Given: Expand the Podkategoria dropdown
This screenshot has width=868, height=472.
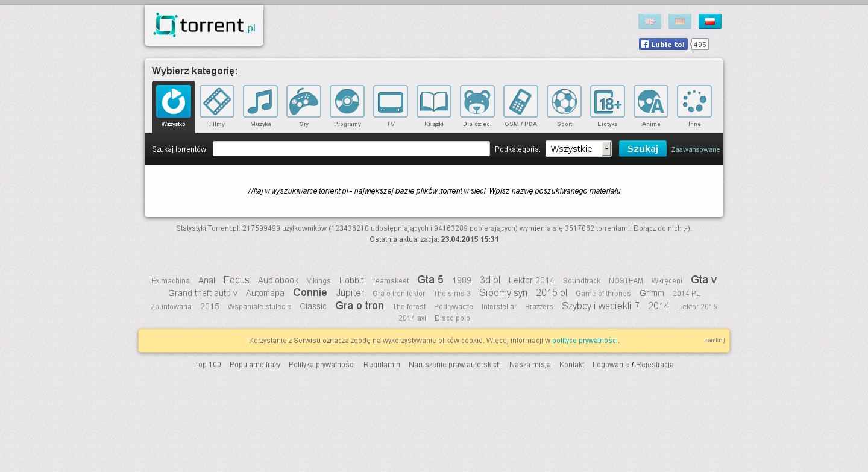Looking at the screenshot, I should [578, 149].
